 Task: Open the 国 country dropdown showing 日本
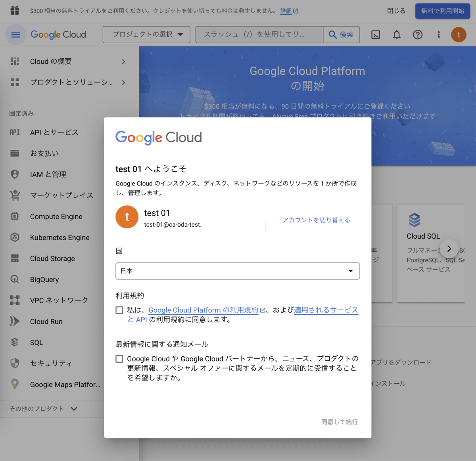click(x=238, y=271)
